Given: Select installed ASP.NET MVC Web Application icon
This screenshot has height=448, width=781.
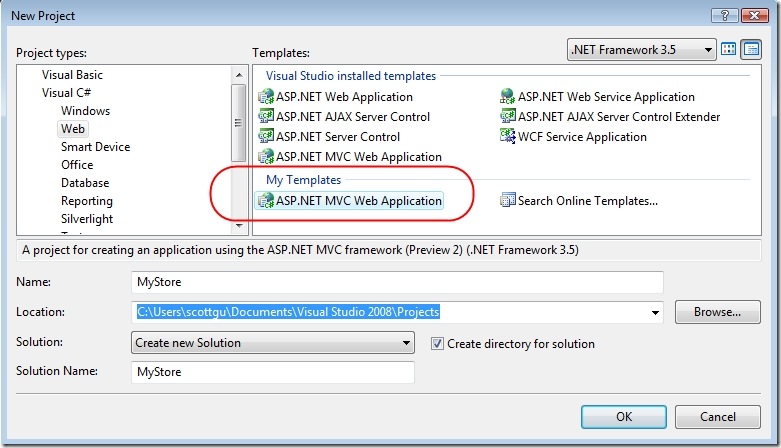Looking at the screenshot, I should click(x=266, y=157).
